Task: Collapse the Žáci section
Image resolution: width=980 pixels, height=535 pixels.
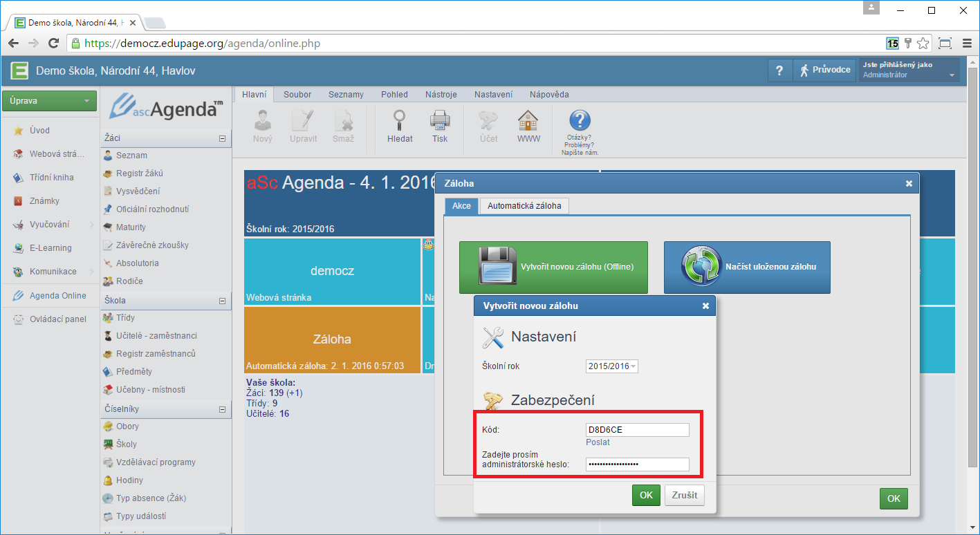Action: coord(222,138)
